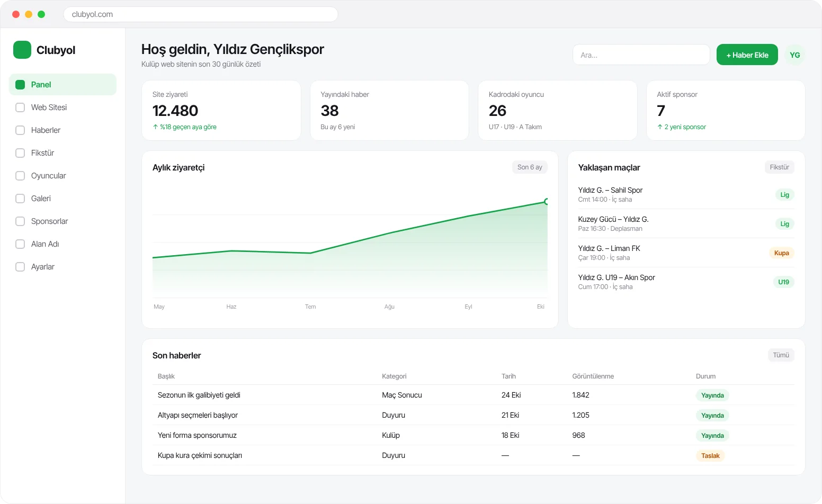Open the YG profile avatar
Screen dimensions: 822x504
point(794,55)
